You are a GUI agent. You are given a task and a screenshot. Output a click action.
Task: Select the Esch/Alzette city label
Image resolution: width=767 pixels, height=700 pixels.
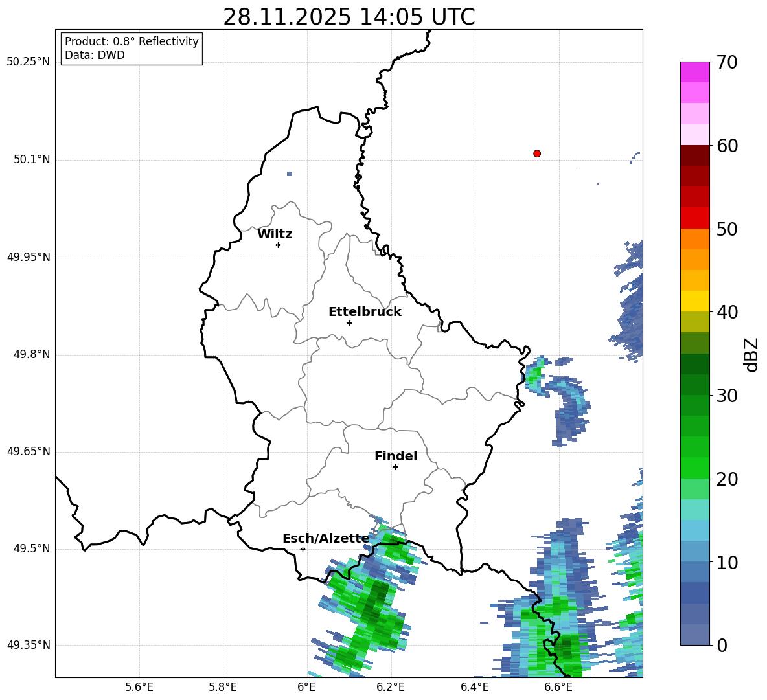click(x=326, y=539)
